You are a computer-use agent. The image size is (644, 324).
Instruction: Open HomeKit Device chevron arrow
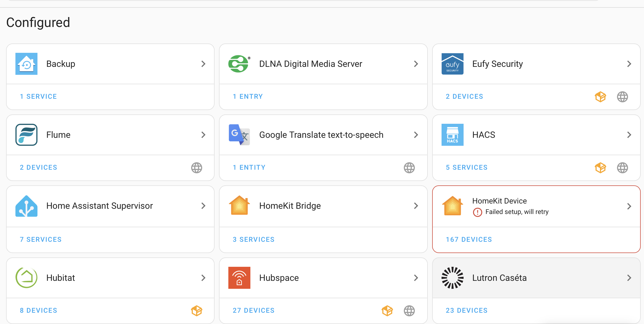tap(629, 206)
